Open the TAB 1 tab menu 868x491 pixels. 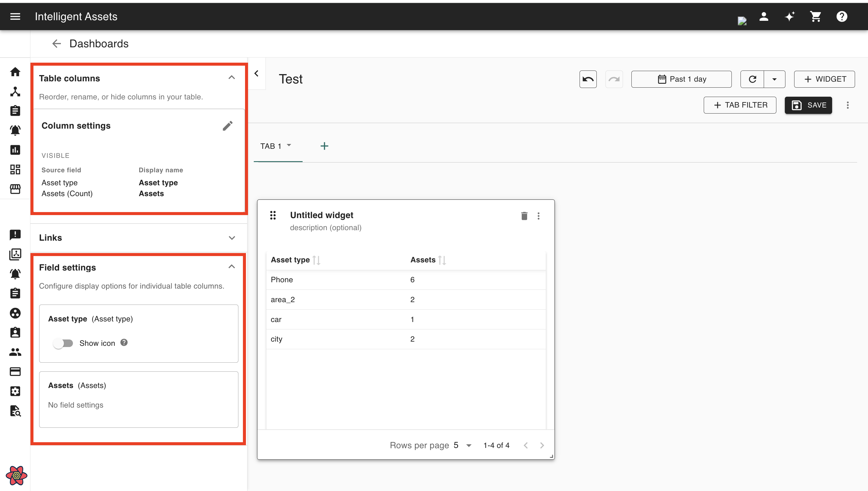(x=289, y=146)
